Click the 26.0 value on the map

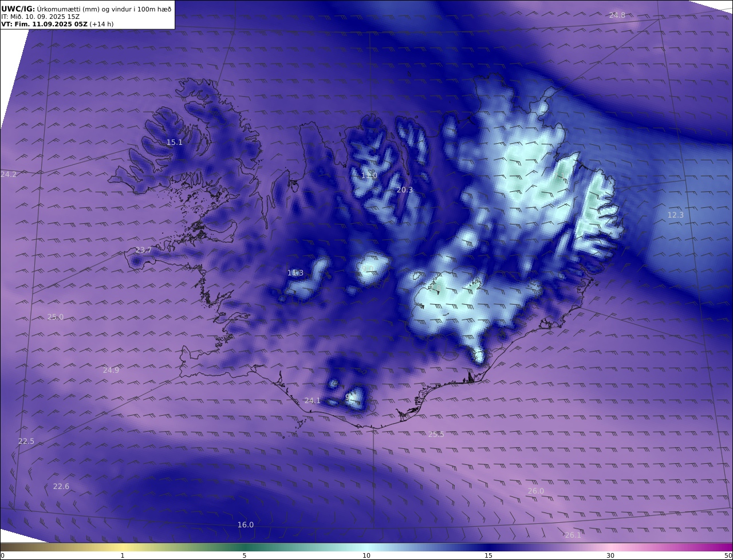click(535, 491)
